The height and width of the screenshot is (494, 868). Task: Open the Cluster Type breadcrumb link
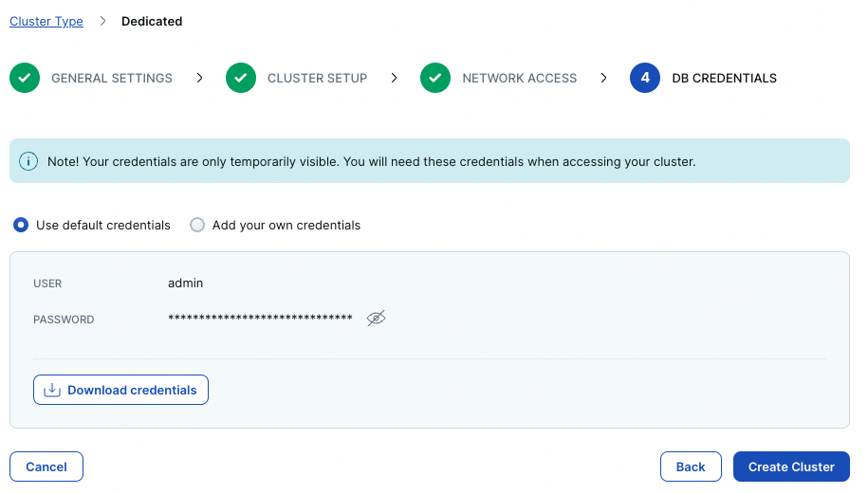tap(46, 21)
